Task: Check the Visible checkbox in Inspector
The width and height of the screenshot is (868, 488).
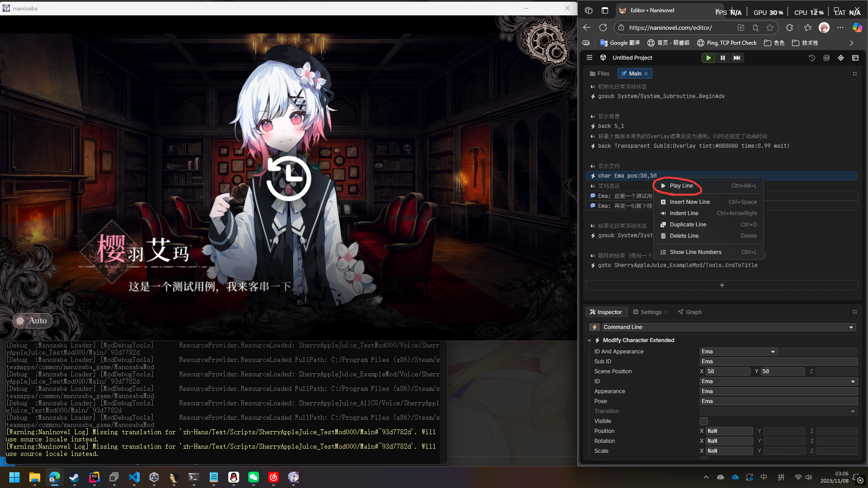Action: pyautogui.click(x=704, y=421)
